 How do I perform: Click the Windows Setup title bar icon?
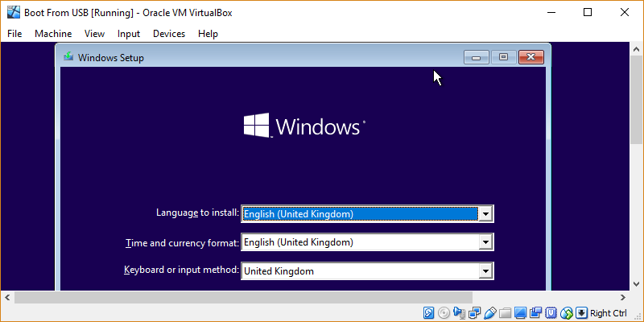pyautogui.click(x=68, y=56)
